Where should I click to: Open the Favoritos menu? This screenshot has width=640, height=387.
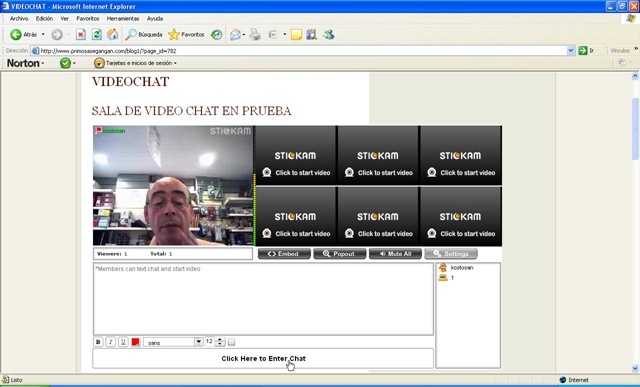pos(88,19)
